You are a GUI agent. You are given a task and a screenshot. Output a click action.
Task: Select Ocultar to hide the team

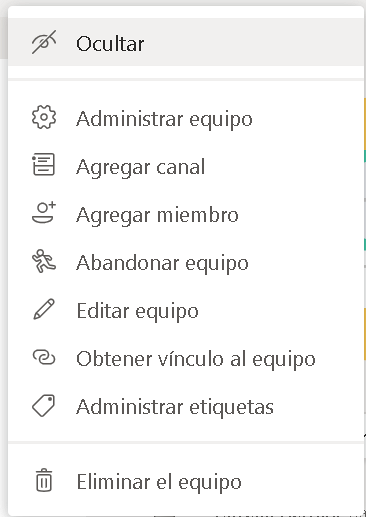pos(110,44)
